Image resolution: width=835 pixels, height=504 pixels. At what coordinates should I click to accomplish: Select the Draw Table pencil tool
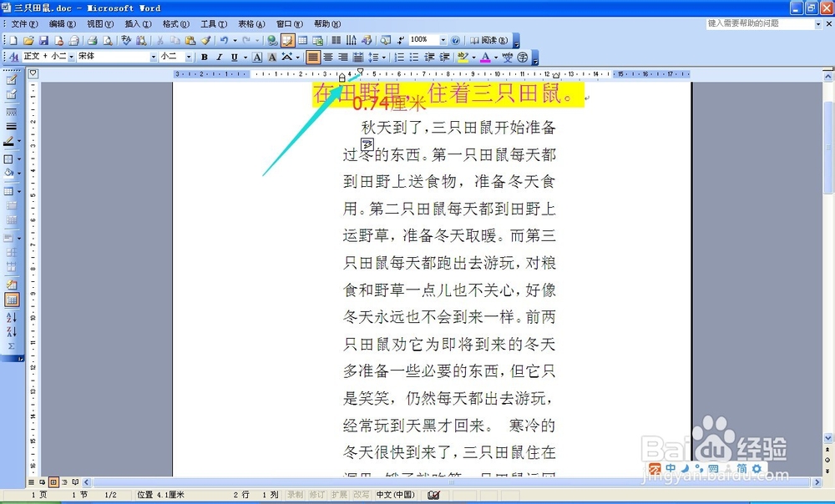(11, 80)
